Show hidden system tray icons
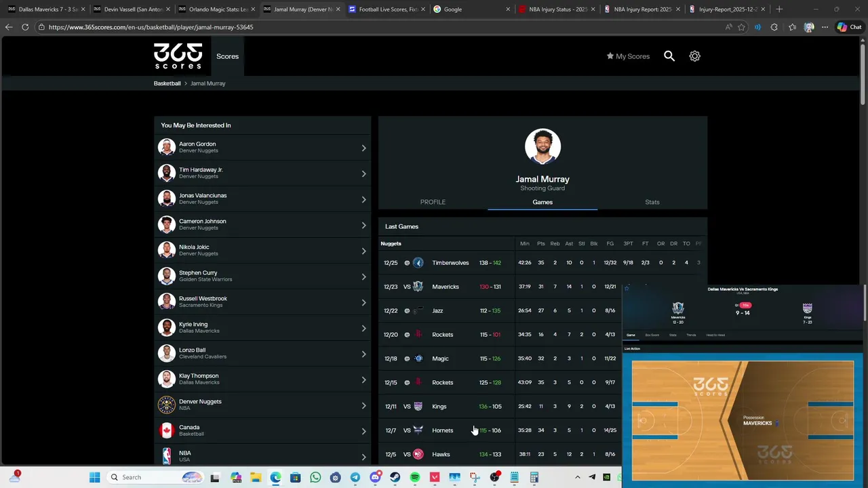868x488 pixels. coord(578,477)
